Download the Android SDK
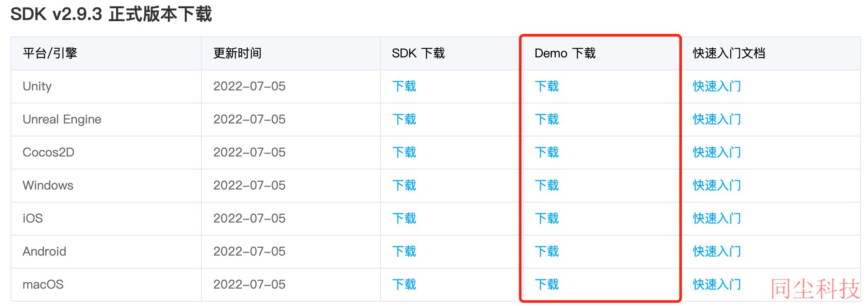This screenshot has height=306, width=868. [404, 251]
